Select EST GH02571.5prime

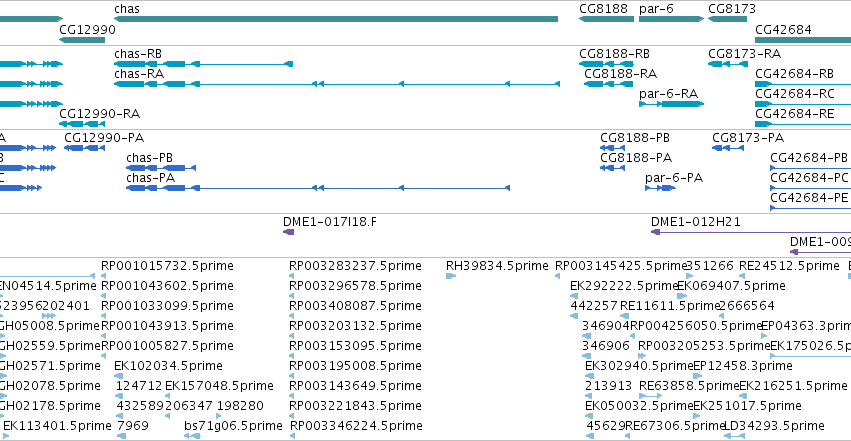tap(50, 366)
